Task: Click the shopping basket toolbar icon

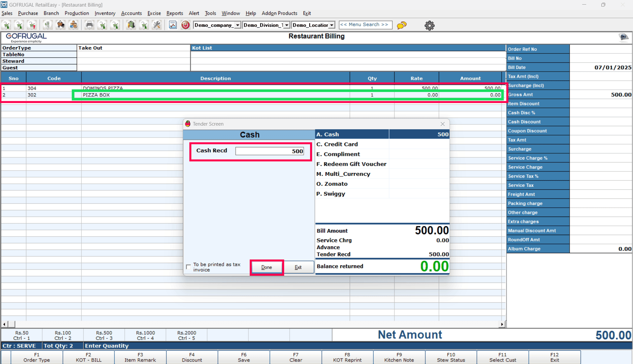Action: (x=61, y=25)
